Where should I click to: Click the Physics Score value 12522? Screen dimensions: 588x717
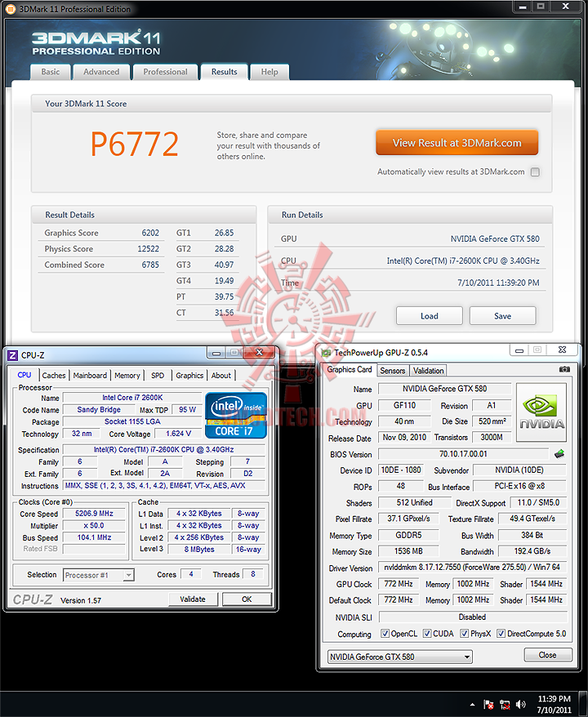(x=148, y=249)
